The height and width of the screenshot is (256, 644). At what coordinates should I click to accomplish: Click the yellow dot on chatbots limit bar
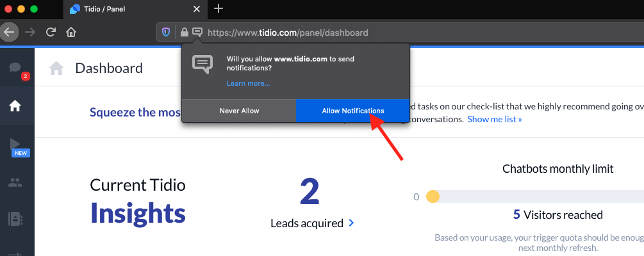pos(433,196)
